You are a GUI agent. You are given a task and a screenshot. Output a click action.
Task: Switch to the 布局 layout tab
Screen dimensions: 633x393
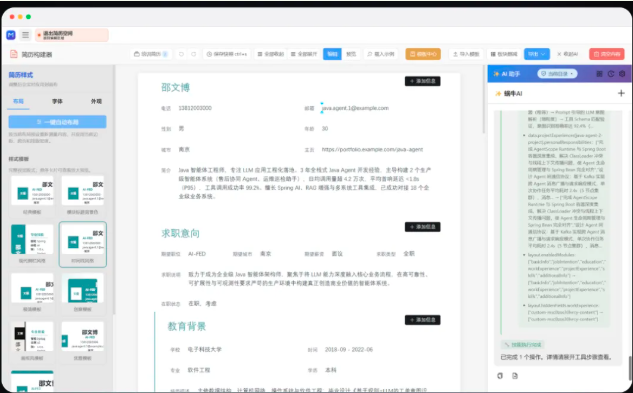tap(19, 101)
